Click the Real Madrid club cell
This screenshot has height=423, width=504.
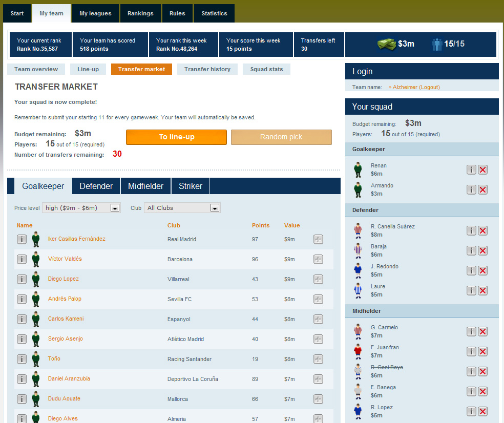pyautogui.click(x=182, y=239)
